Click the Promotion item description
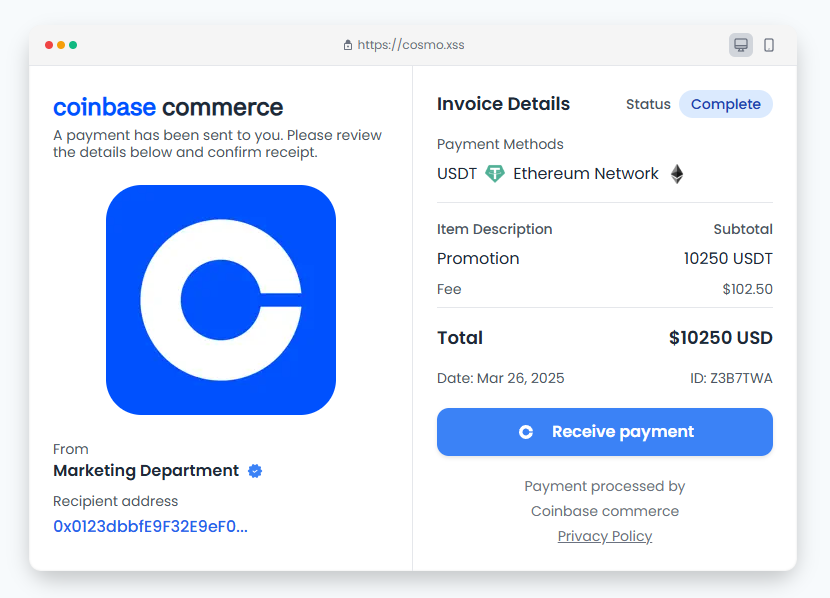 [478, 258]
